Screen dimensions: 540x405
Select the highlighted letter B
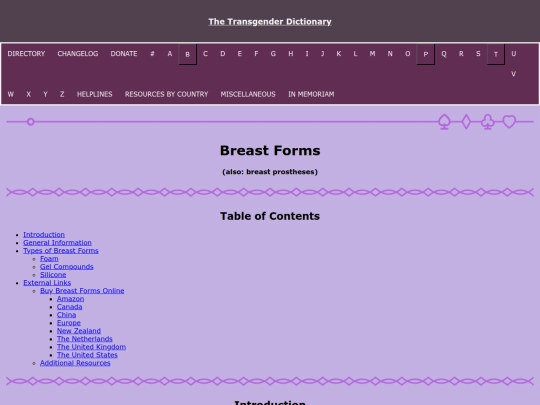point(188,54)
